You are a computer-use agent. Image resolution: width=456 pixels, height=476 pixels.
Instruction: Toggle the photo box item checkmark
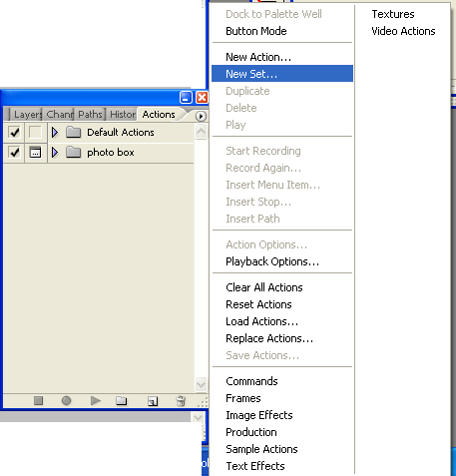(14, 153)
